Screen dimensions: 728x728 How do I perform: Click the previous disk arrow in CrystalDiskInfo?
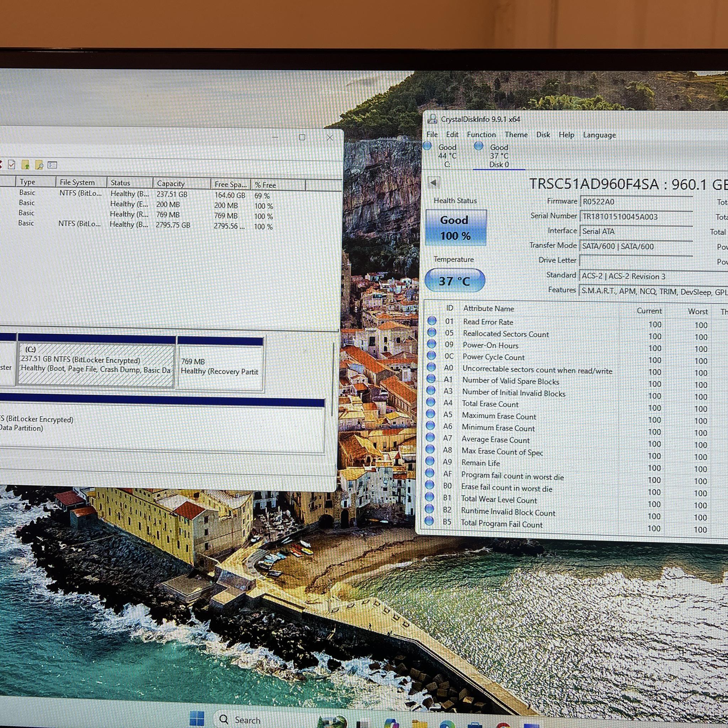point(434,183)
